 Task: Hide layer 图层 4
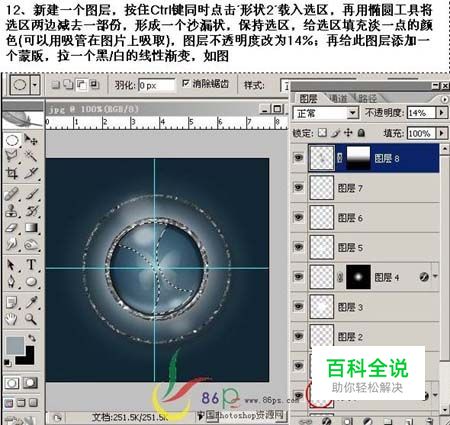click(x=299, y=277)
